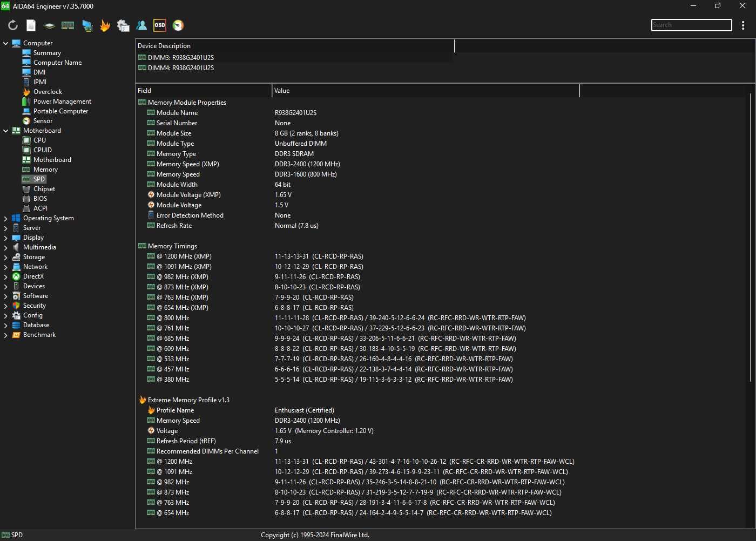756x541 pixels.
Task: Open the three-dot options menu
Action: click(x=743, y=25)
